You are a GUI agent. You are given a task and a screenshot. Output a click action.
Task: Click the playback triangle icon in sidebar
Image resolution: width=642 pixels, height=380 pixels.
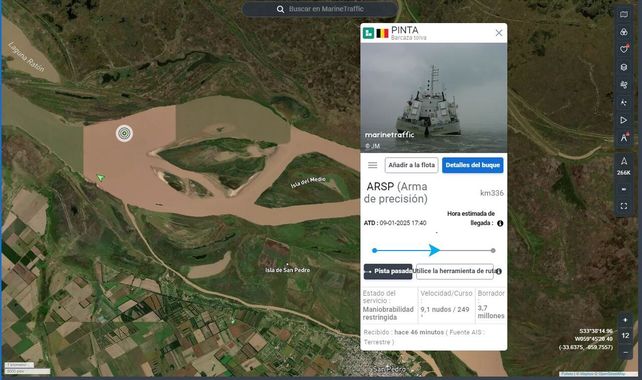(x=624, y=120)
